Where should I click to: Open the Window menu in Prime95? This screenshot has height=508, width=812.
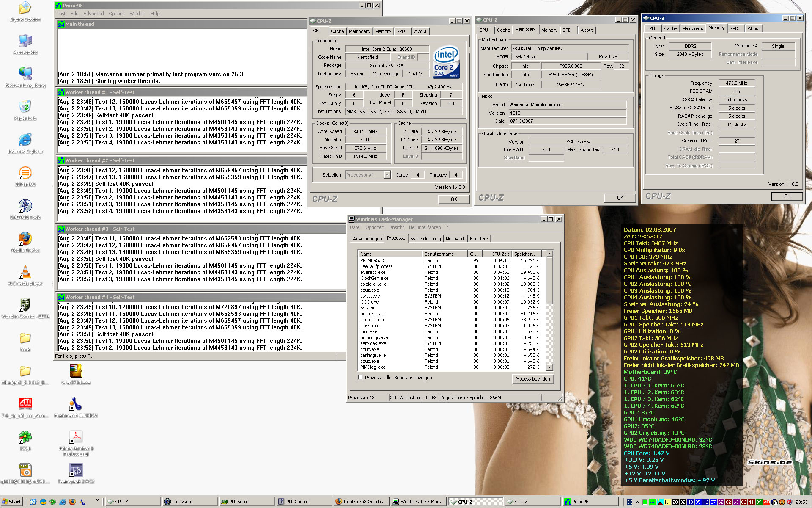tap(137, 14)
